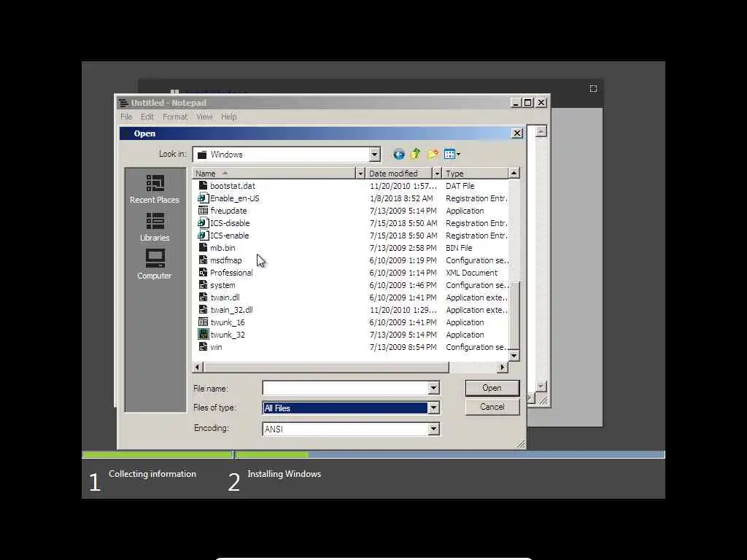Expand Encoding dropdown arrow

click(433, 429)
